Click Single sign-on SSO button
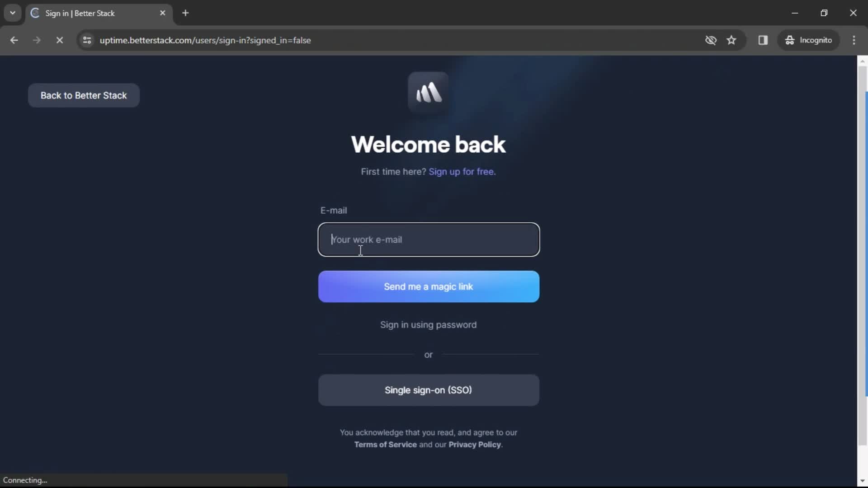Screen dimensions: 868x488 point(428,389)
